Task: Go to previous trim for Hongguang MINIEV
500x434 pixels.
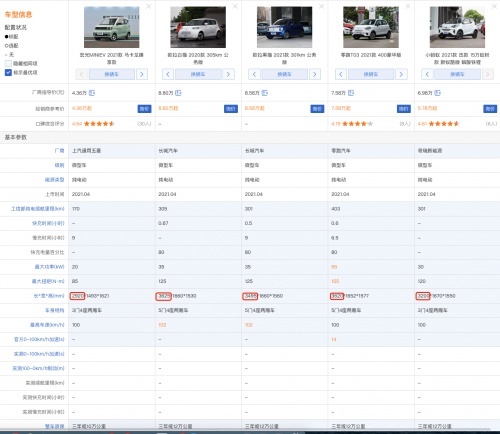Action: coord(81,74)
